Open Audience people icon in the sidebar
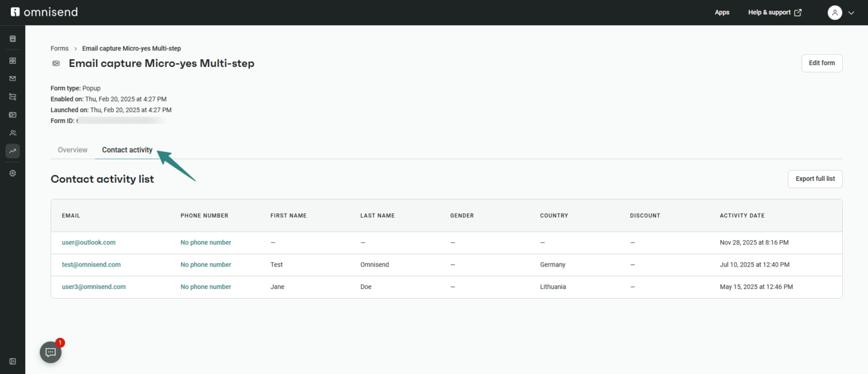 (13, 133)
